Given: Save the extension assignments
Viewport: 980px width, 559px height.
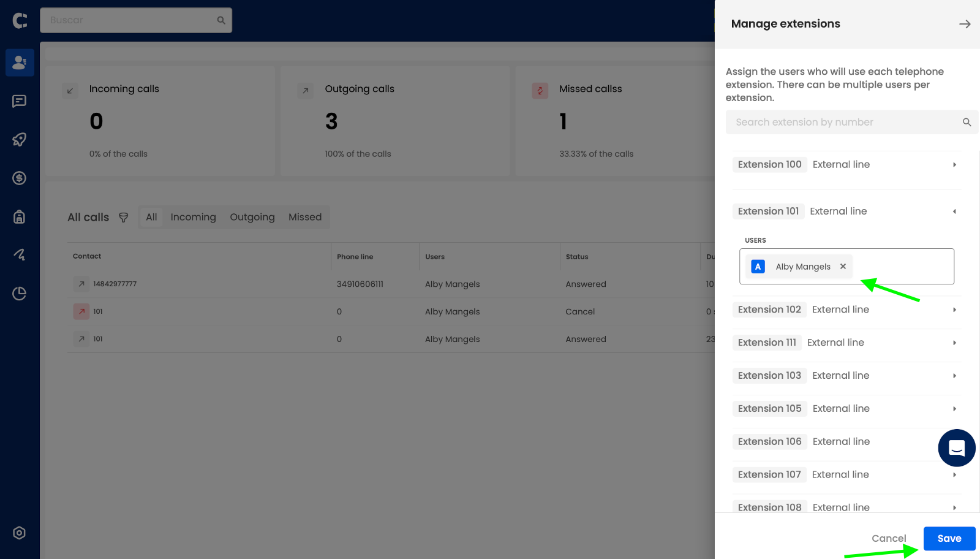Looking at the screenshot, I should point(949,539).
